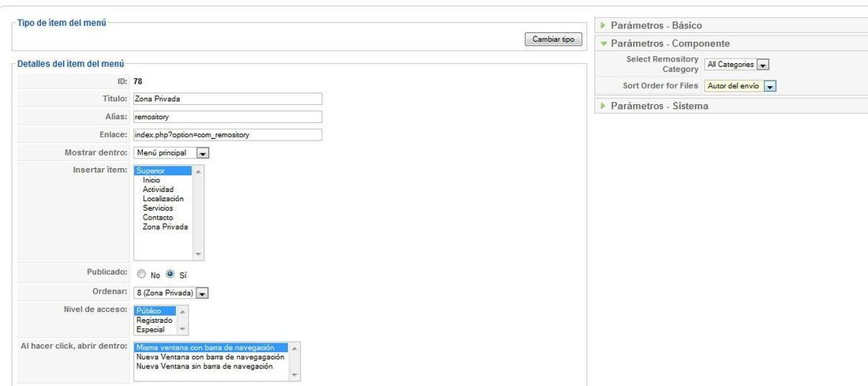The image size is (868, 386).
Task: Select the No radio for Publicado
Action: click(142, 274)
